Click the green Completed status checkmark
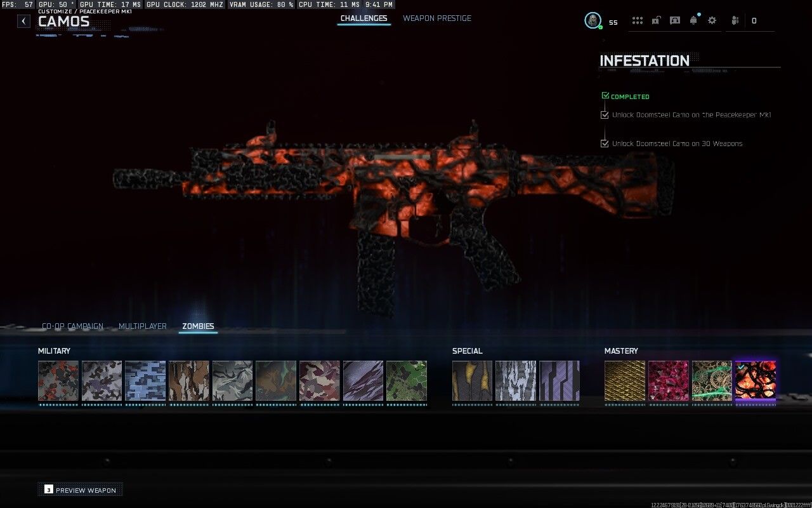812x508 pixels. click(x=605, y=96)
